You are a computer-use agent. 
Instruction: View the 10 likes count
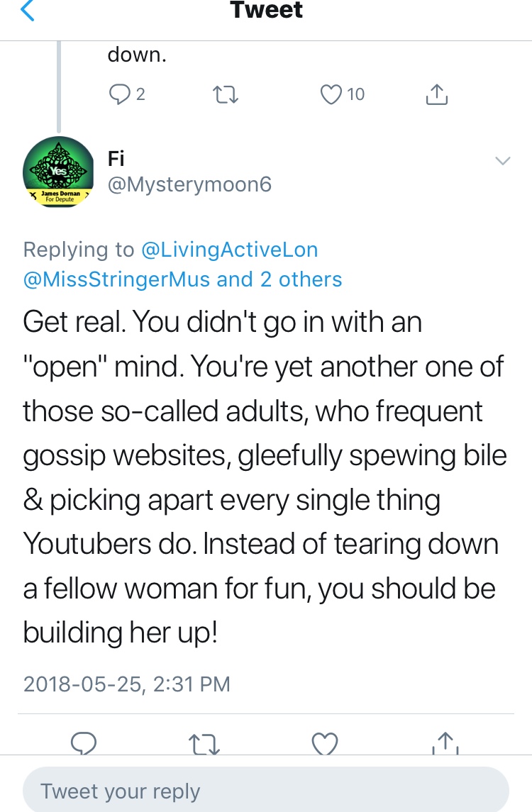[x=355, y=94]
